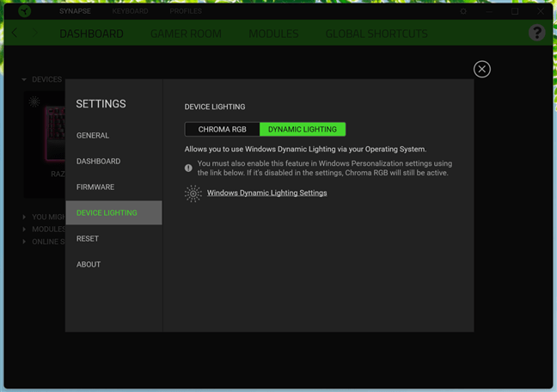Go to the Reset settings section
This screenshot has height=392, width=557.
(x=88, y=239)
